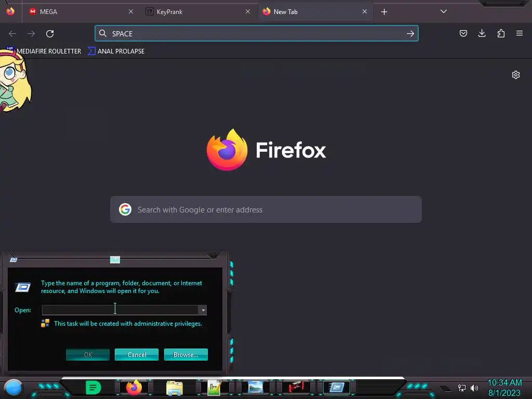Click the Run program icon beside description
532x399 pixels.
coord(23,287)
